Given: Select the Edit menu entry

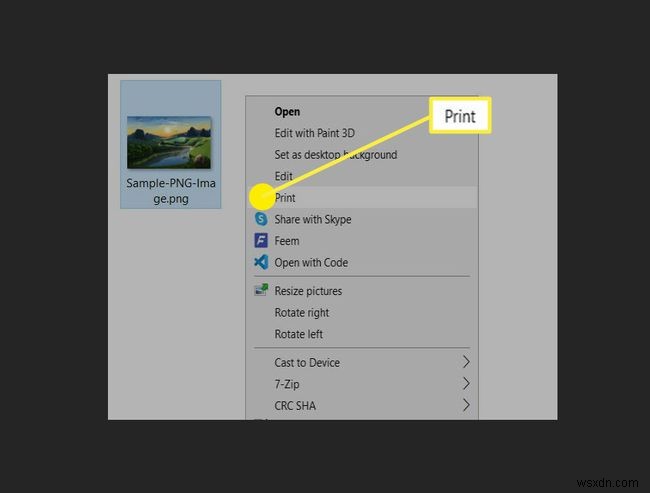Looking at the screenshot, I should [x=284, y=176].
